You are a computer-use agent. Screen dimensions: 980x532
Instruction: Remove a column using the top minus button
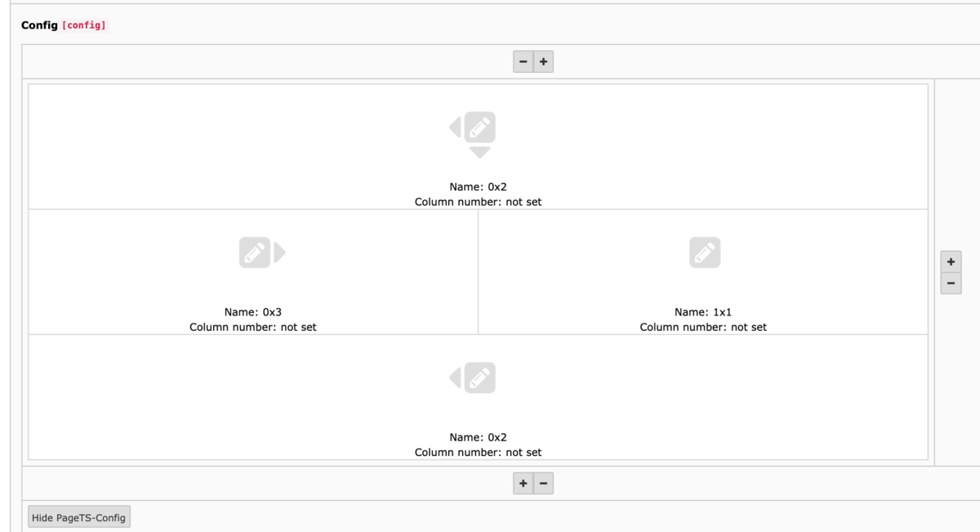point(523,60)
